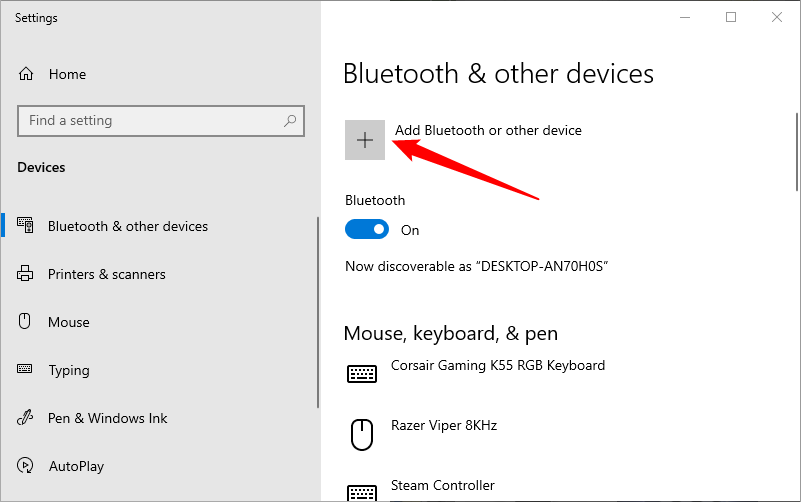Screen dimensions: 801x502
Task: Turn off the Bluetooth toggle
Action: coord(366,230)
